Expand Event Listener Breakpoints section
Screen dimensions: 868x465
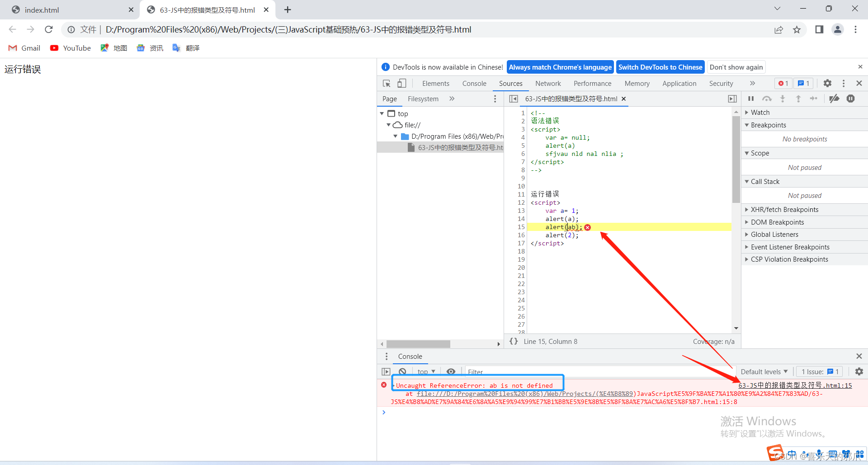tap(804, 247)
